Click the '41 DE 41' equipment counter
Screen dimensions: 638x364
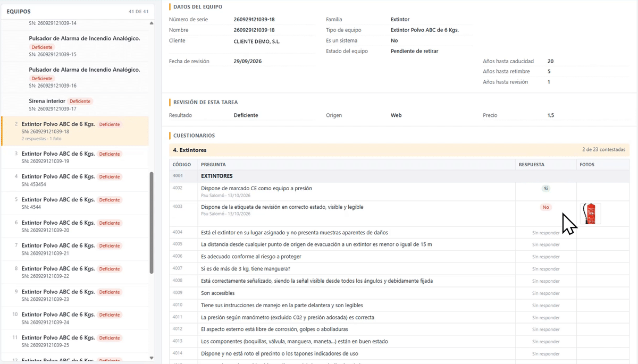coord(139,12)
